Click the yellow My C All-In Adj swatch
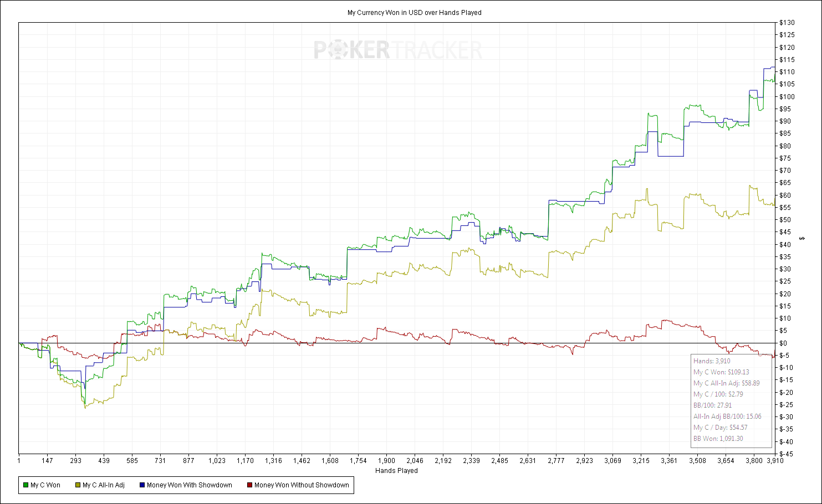822x504 pixels. pyautogui.click(x=78, y=485)
